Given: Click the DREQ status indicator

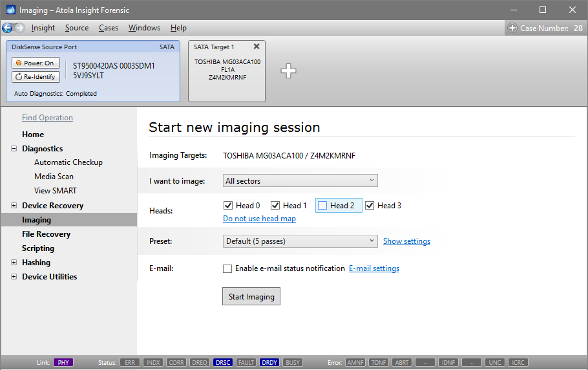Looking at the screenshot, I should [200, 362].
